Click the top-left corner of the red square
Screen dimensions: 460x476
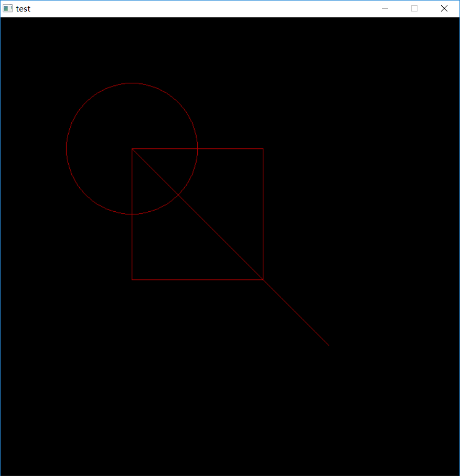pos(133,149)
